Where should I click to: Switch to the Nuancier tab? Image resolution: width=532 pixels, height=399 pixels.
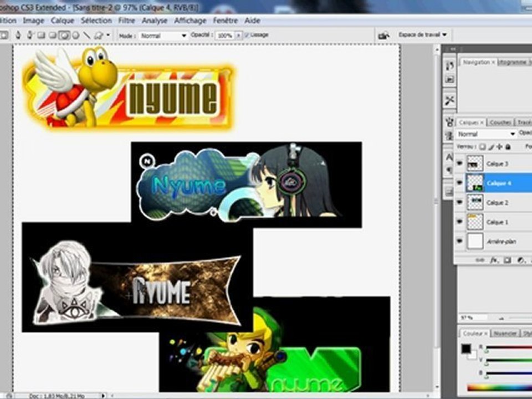click(505, 334)
